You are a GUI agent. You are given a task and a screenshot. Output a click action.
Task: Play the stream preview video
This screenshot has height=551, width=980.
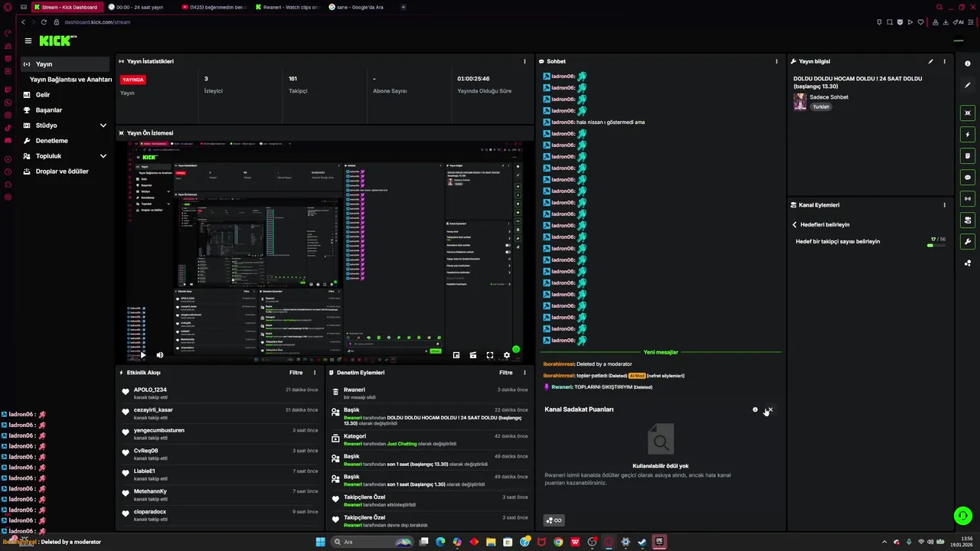142,355
